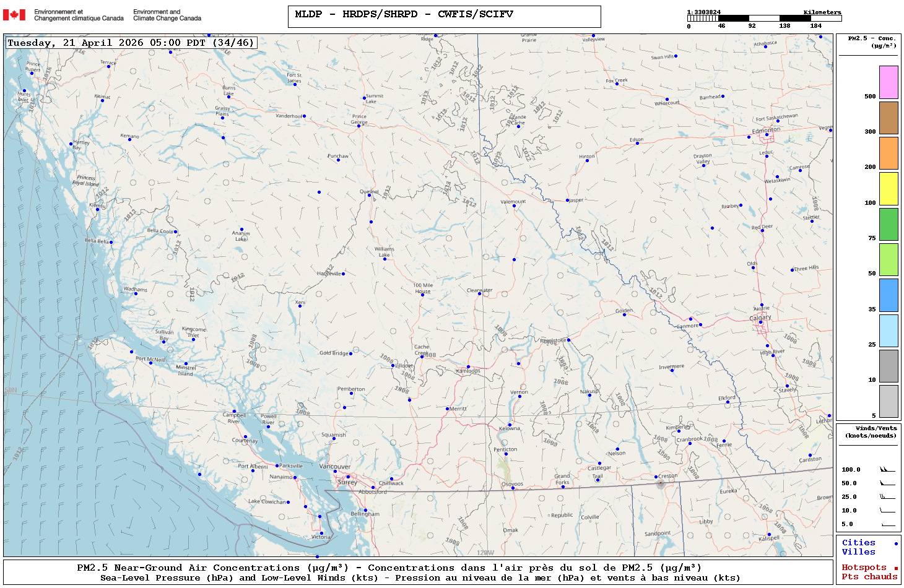
Task: Click the yellow 100–200 concentration swatch
Action: coord(889,189)
